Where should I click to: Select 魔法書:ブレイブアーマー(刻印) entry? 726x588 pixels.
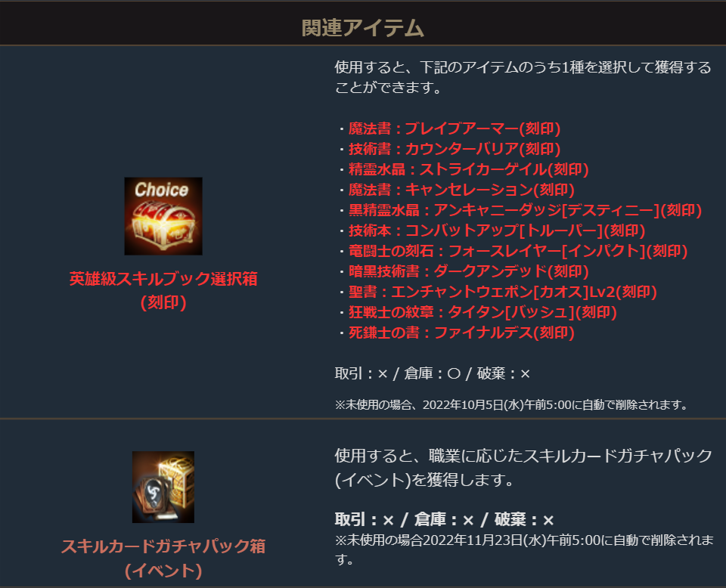pos(455,128)
